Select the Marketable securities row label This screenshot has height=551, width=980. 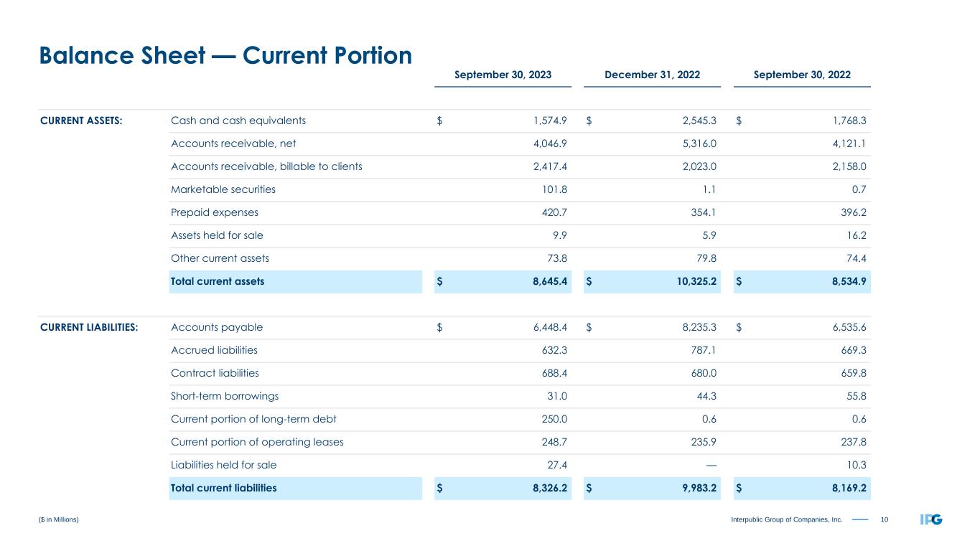223,189
